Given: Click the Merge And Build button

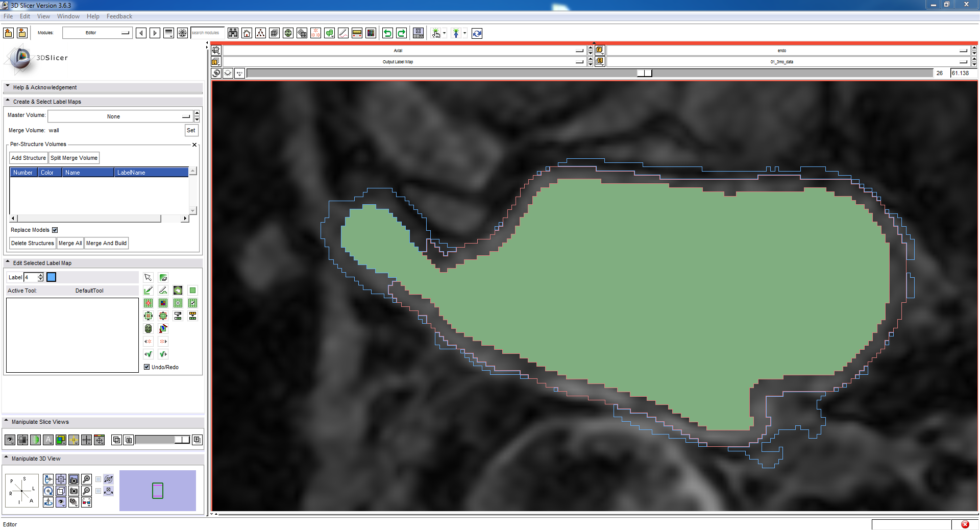Looking at the screenshot, I should 106,243.
